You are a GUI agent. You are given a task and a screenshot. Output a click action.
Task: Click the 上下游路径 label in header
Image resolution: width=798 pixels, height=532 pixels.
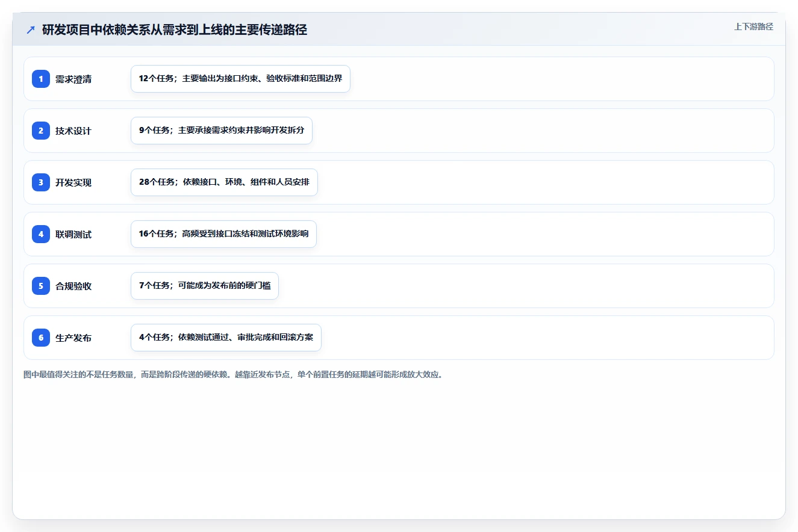(753, 26)
